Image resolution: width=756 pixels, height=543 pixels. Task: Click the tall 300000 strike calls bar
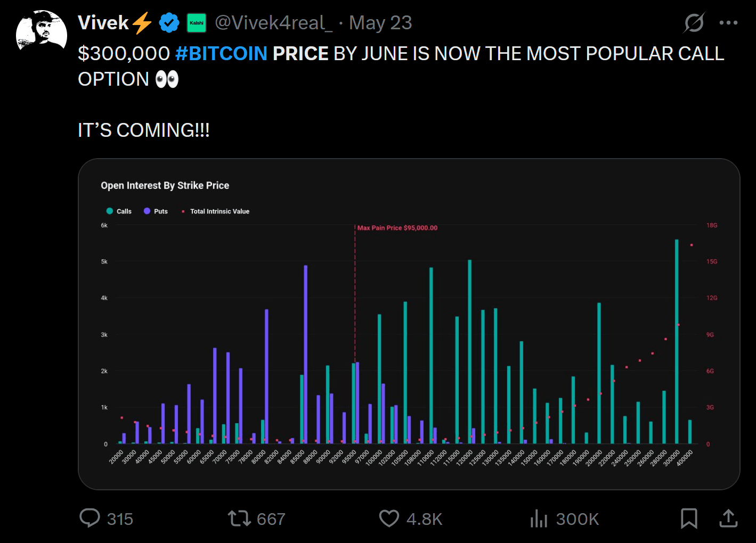(x=677, y=341)
